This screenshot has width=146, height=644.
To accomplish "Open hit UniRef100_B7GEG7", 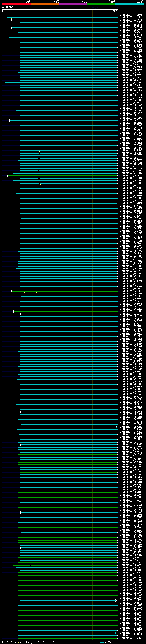I will (131, 311).
